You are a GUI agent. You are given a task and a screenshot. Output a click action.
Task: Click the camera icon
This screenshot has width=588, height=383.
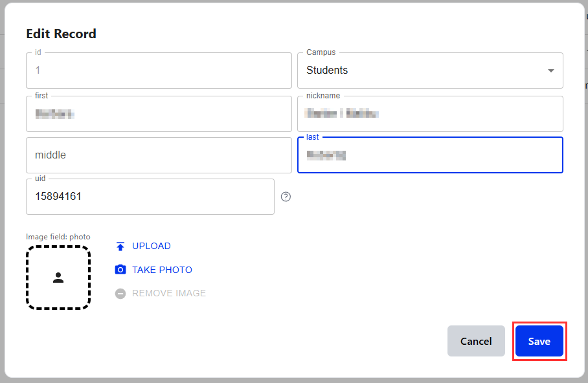pos(120,270)
